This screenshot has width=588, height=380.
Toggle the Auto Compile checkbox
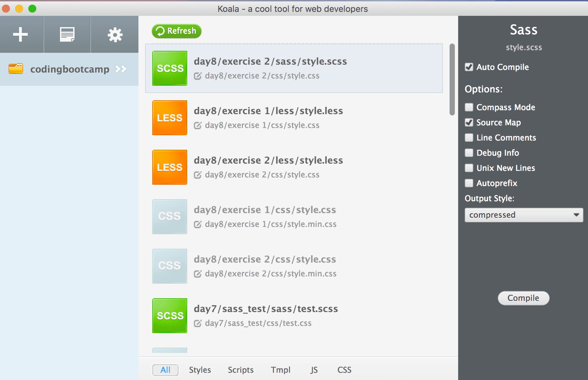point(469,67)
